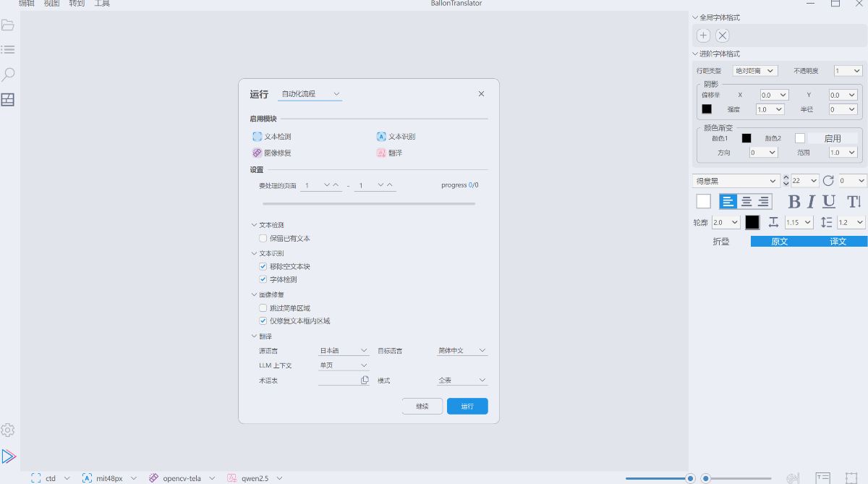Click the dashed rectangle icon at bottom right
The height and width of the screenshot is (484, 868).
pos(851,478)
